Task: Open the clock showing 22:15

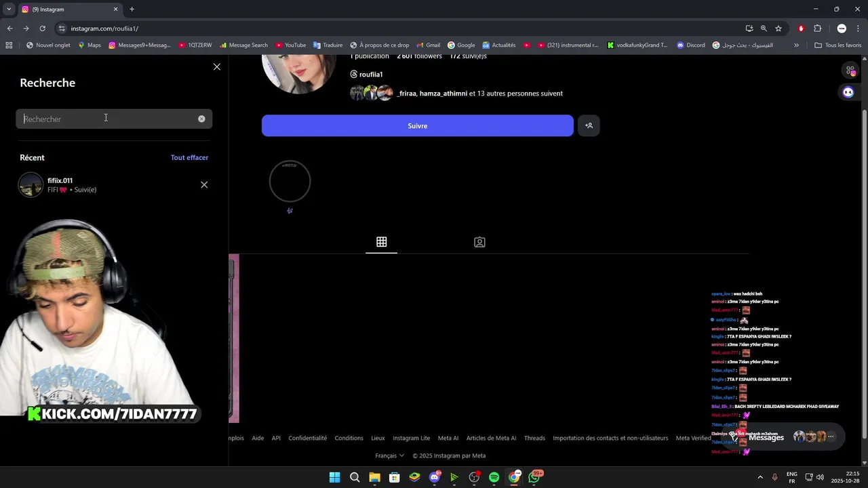Action: (x=844, y=477)
